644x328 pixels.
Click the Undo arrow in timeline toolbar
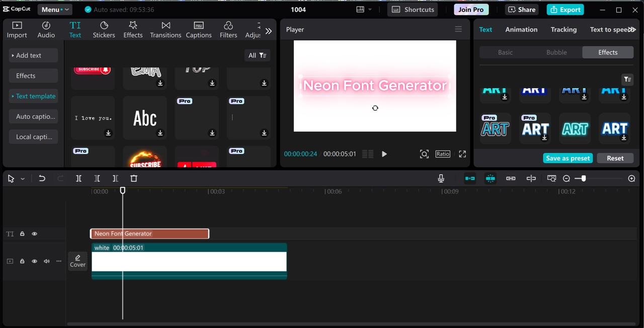pyautogui.click(x=42, y=179)
